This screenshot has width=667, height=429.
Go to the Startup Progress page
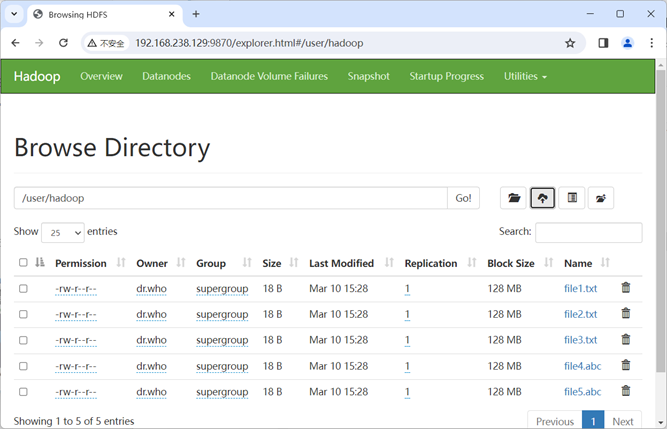(447, 76)
